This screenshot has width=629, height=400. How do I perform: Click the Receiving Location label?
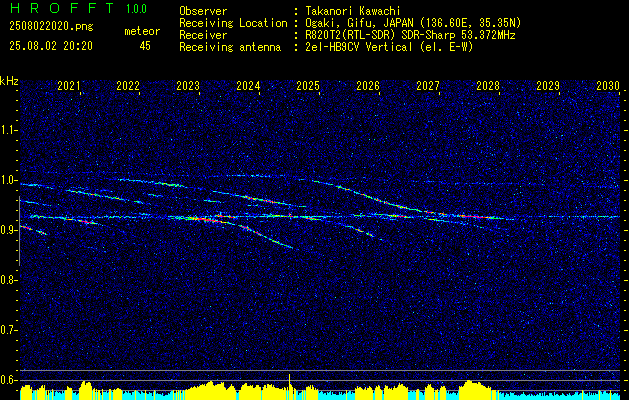(x=233, y=23)
